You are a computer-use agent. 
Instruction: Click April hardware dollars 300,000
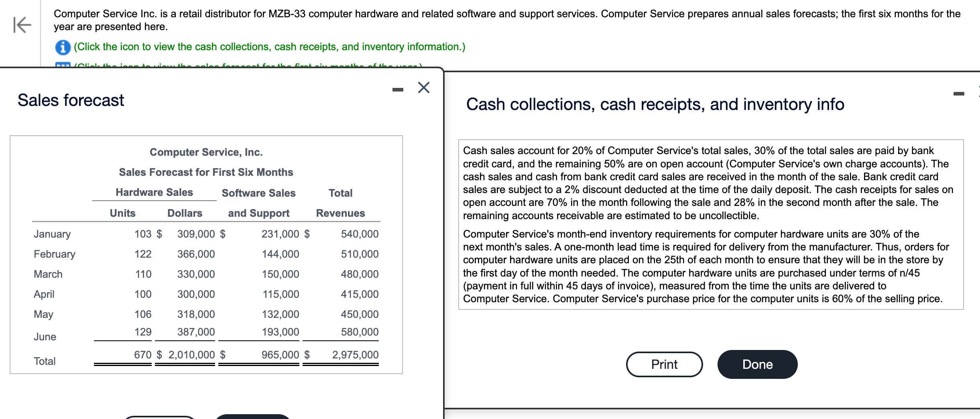196,294
